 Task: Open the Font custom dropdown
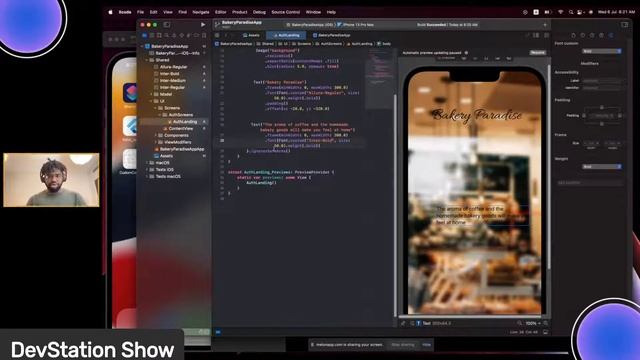point(602,51)
